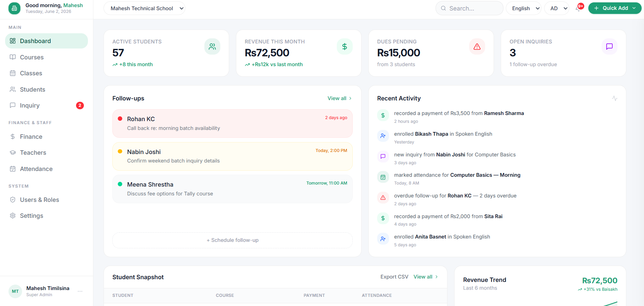
Task: Open Rohan KC follow-up card
Action: click(x=233, y=123)
